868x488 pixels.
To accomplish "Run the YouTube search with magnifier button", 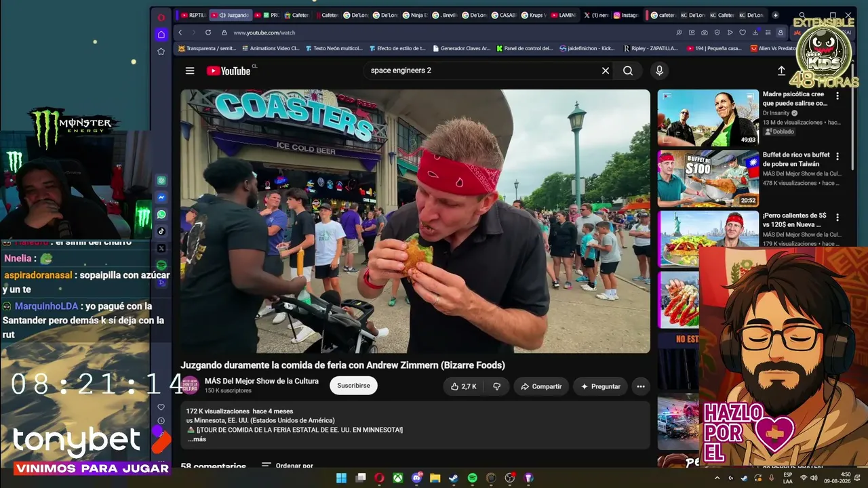I will click(628, 70).
